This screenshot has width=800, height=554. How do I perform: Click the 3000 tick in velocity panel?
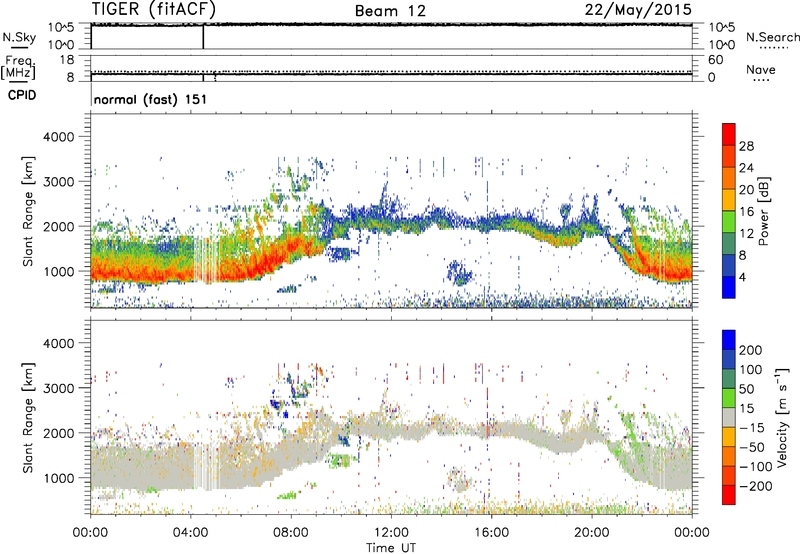click(58, 388)
